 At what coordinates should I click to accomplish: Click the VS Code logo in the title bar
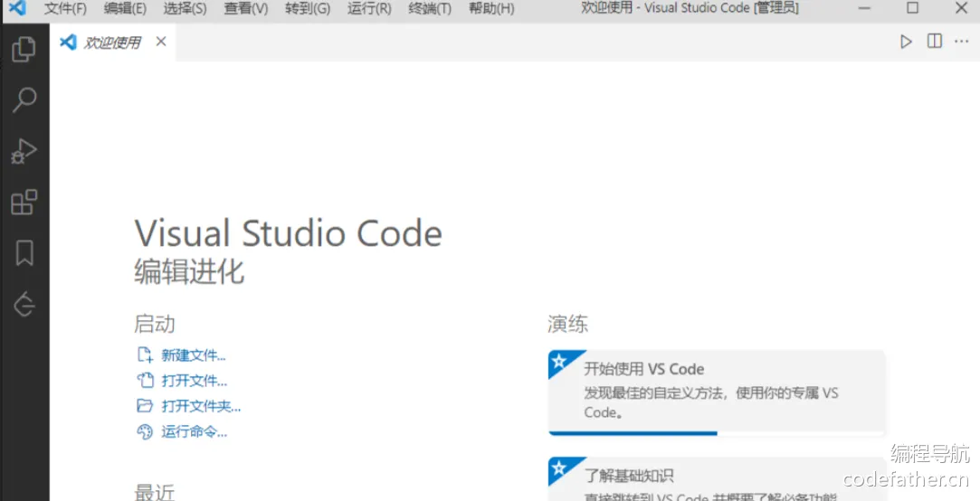tap(17, 9)
